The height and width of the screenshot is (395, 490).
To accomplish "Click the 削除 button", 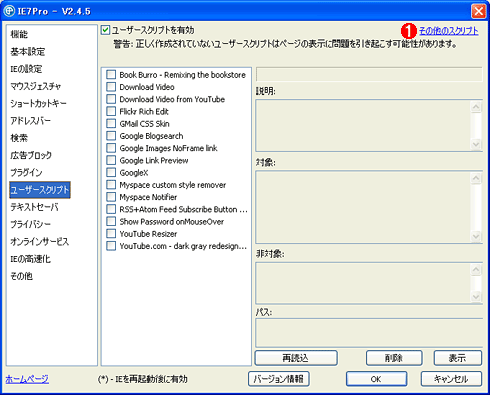I will click(394, 358).
